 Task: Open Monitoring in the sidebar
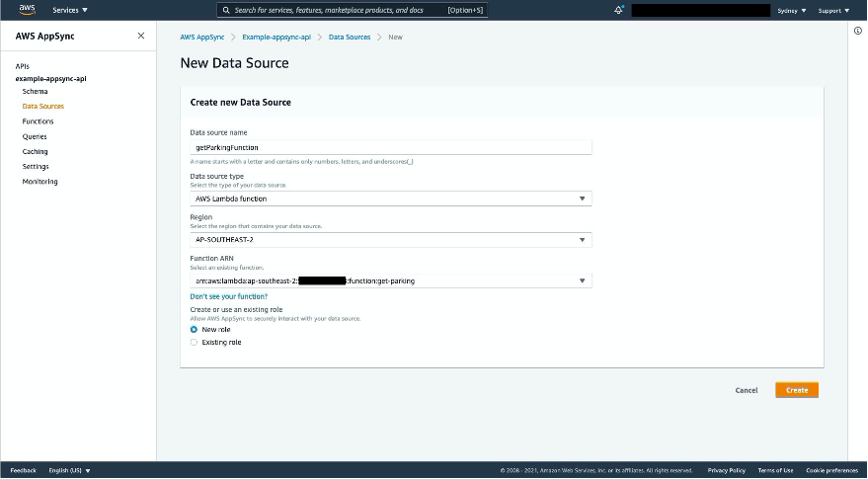click(39, 182)
